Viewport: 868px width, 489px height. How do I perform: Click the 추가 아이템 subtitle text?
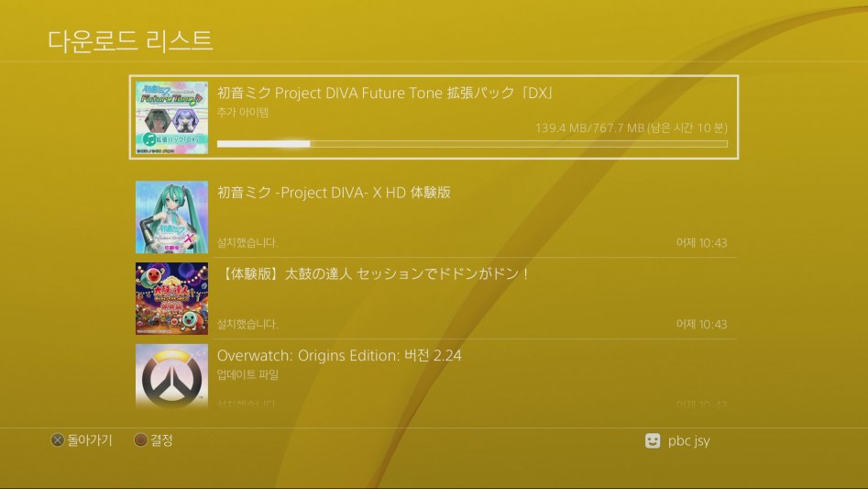[x=243, y=113]
